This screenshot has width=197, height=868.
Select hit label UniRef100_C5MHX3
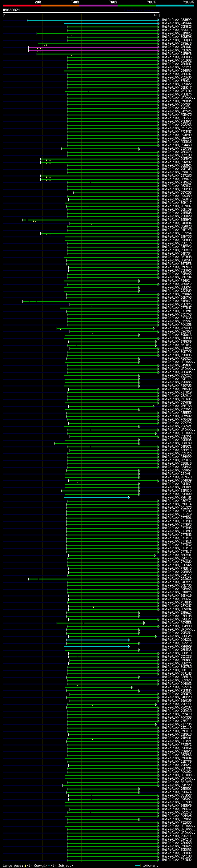(x=176, y=26)
